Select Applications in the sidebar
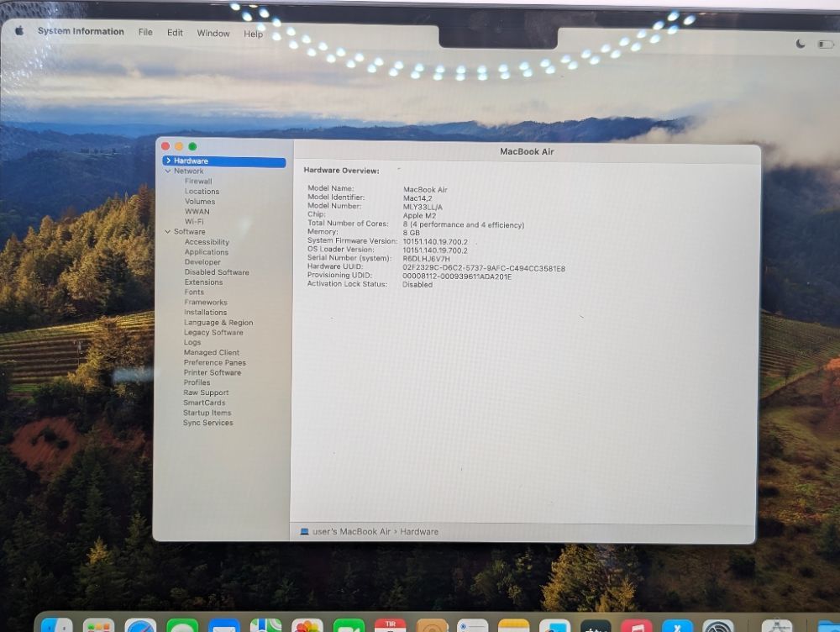The image size is (840, 632). pyautogui.click(x=207, y=252)
